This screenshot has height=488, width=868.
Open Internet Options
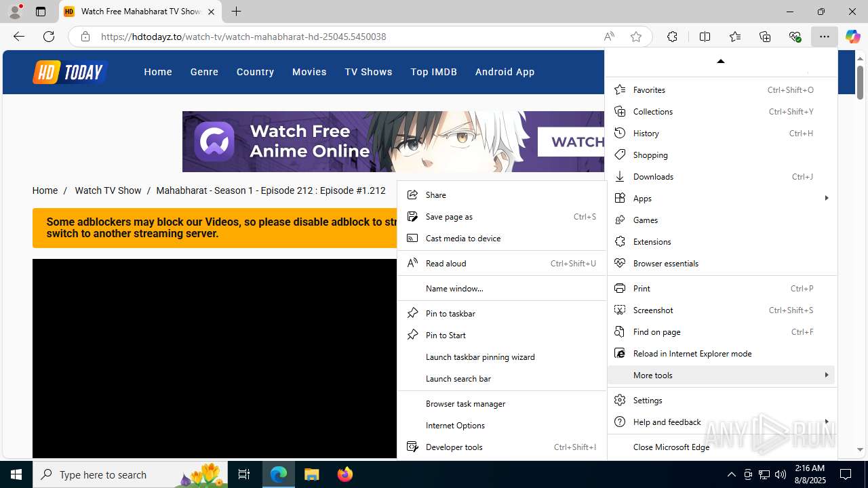coord(501,425)
